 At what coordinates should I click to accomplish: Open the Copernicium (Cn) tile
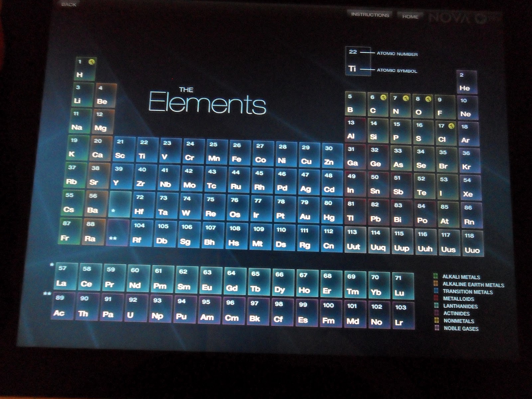click(x=332, y=239)
